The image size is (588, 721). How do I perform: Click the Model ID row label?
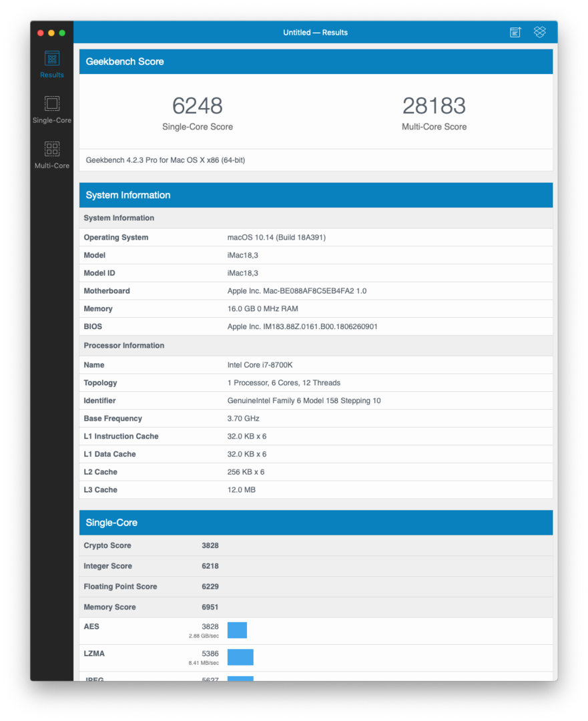click(99, 273)
